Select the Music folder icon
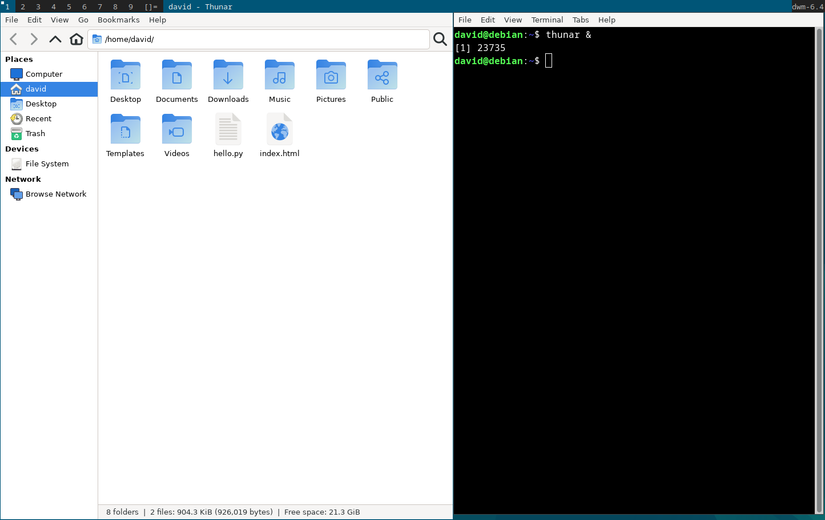Viewport: 825px width, 520px height. tap(279, 75)
